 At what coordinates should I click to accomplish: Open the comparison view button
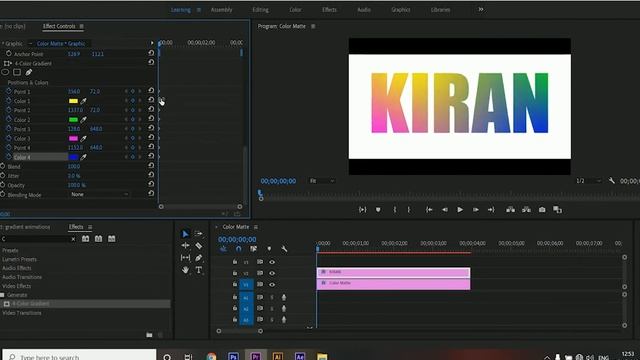coord(558,209)
